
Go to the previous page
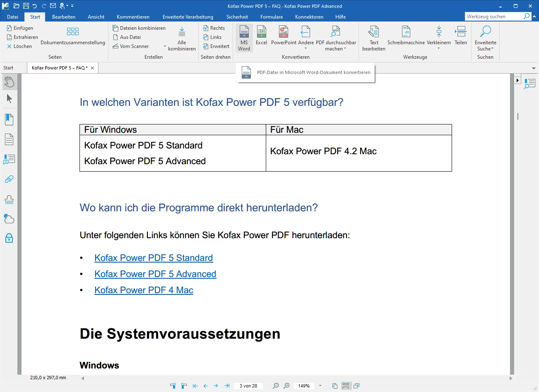click(206, 386)
